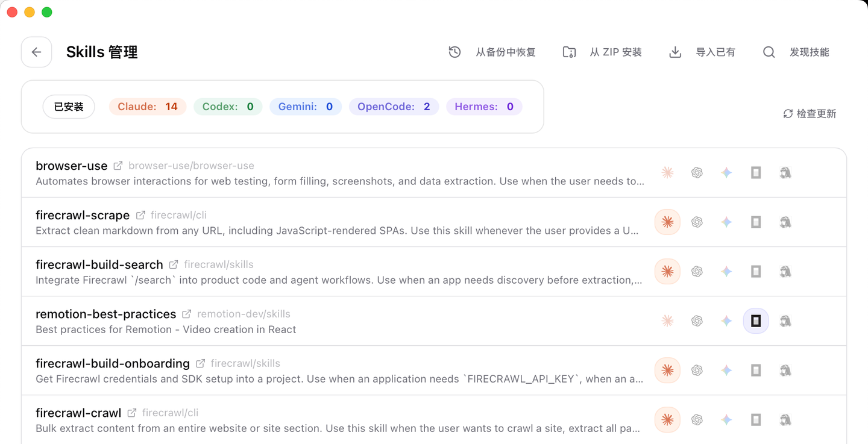Toggle Gemini icon in firecrawl-scrape row

(x=726, y=222)
